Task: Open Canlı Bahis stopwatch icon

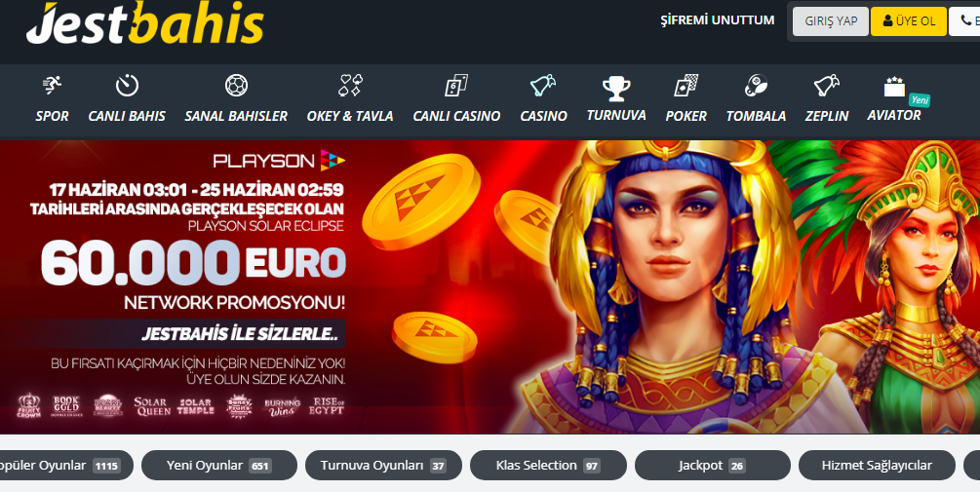Action: point(127,85)
